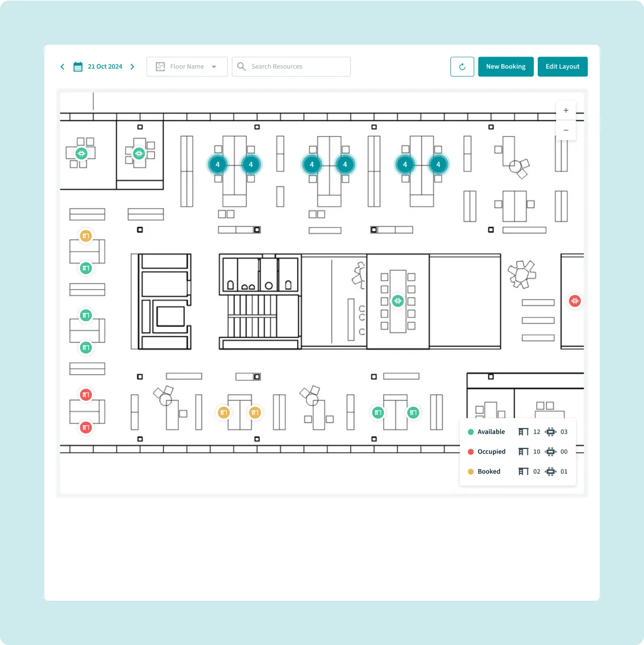644x645 pixels.
Task: Click the available rooms count 03
Action: point(564,432)
